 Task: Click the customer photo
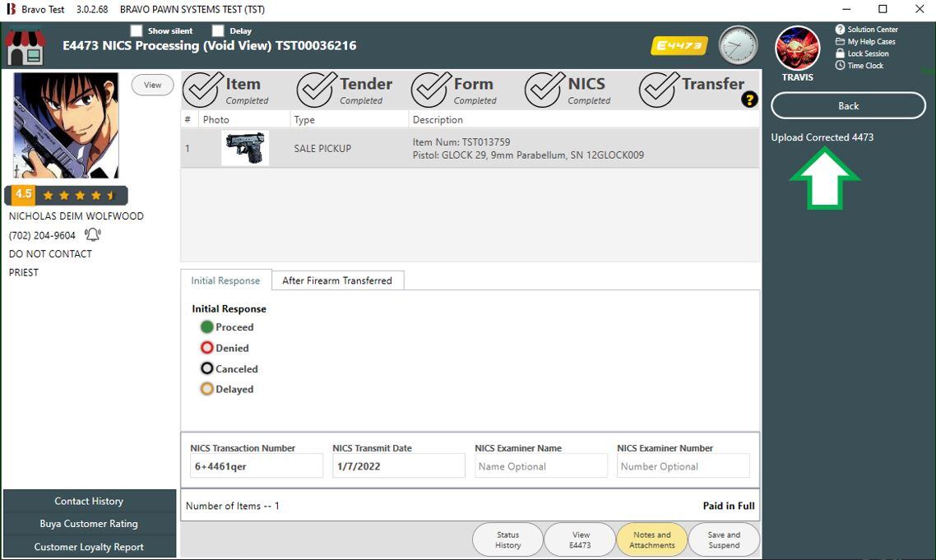67,125
